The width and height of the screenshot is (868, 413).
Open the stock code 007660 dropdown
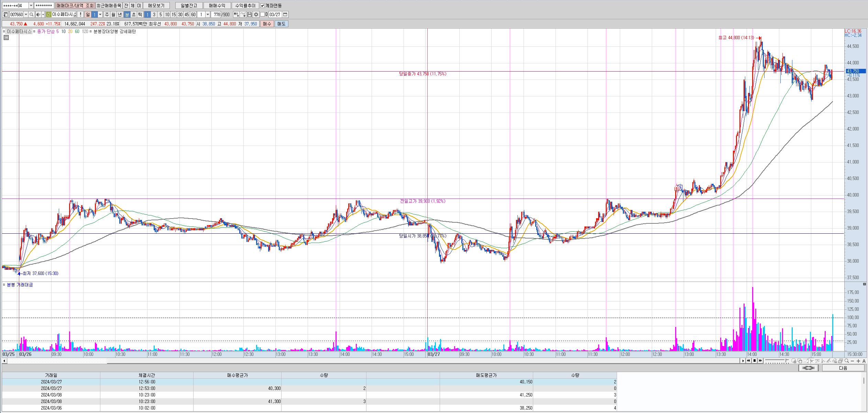click(26, 14)
